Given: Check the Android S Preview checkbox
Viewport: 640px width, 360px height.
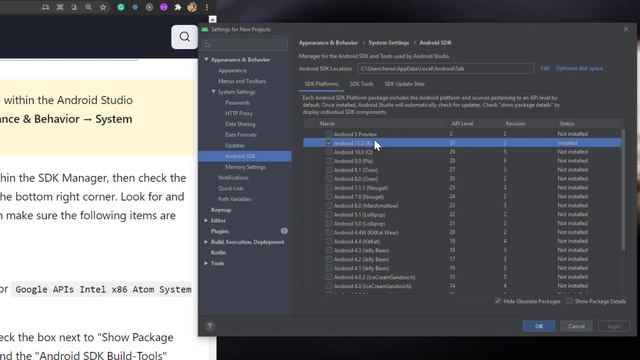Looking at the screenshot, I should click(329, 134).
